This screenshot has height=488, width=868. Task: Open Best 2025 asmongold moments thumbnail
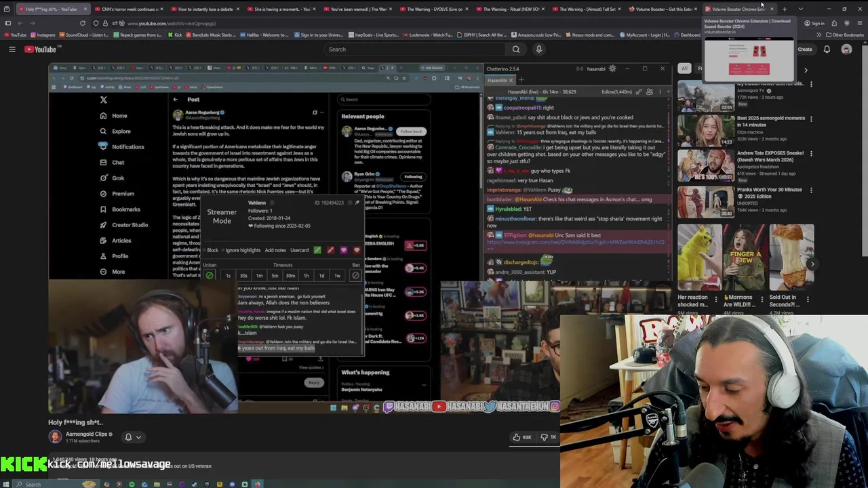[706, 129]
